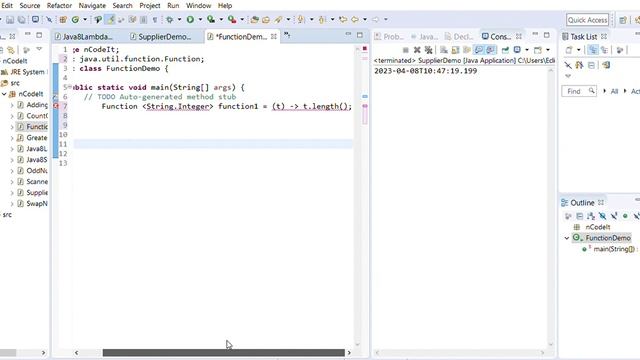Click the editor horizontal scrollbar thumb
Image resolution: width=640 pixels, height=360 pixels.
click(x=223, y=353)
